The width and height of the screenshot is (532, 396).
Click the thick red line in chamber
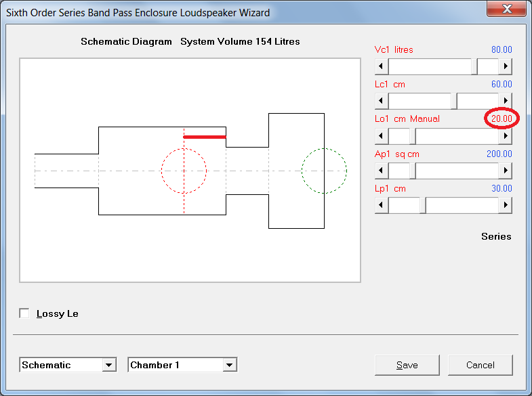coord(205,137)
